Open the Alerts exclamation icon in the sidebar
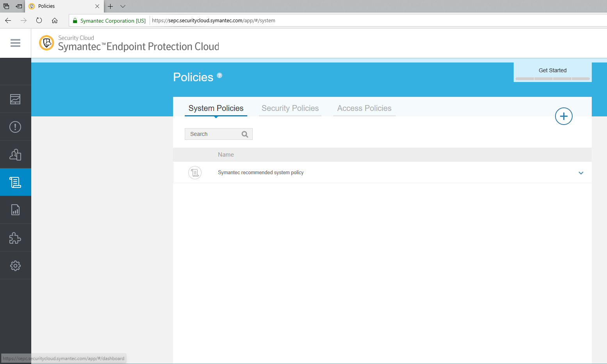 pyautogui.click(x=15, y=127)
